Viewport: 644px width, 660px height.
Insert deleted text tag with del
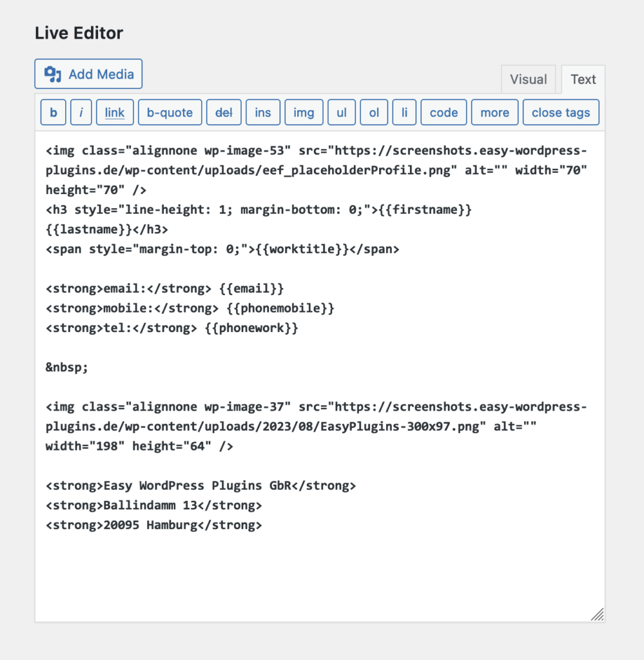point(224,112)
